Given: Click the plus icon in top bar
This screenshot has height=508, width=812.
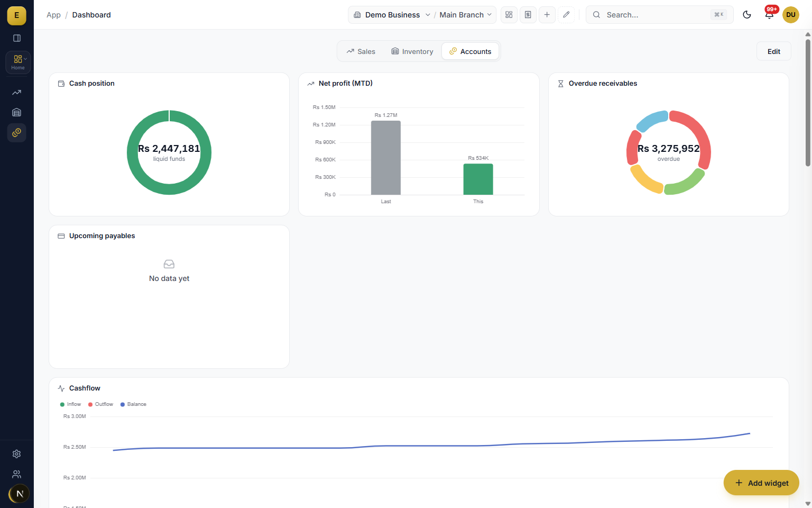Looking at the screenshot, I should [x=547, y=15].
